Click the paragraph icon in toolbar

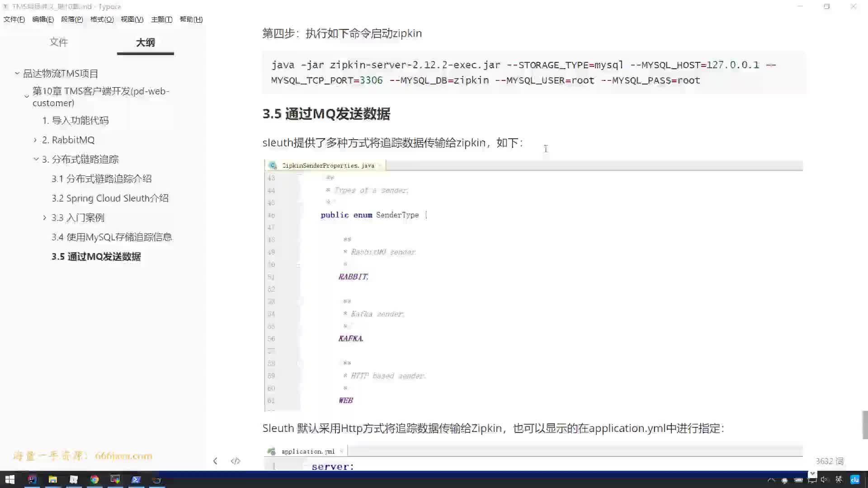coord(71,19)
